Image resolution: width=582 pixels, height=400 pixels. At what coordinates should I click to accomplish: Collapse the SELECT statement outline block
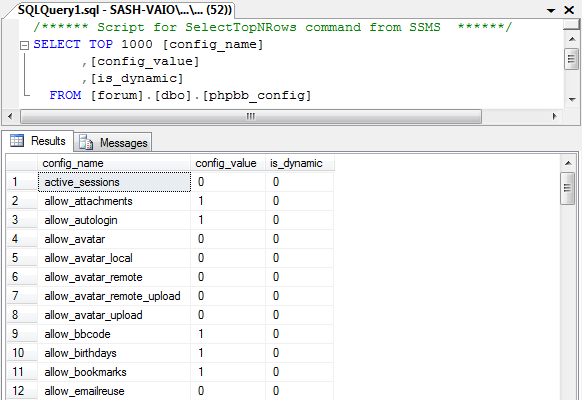(x=24, y=45)
